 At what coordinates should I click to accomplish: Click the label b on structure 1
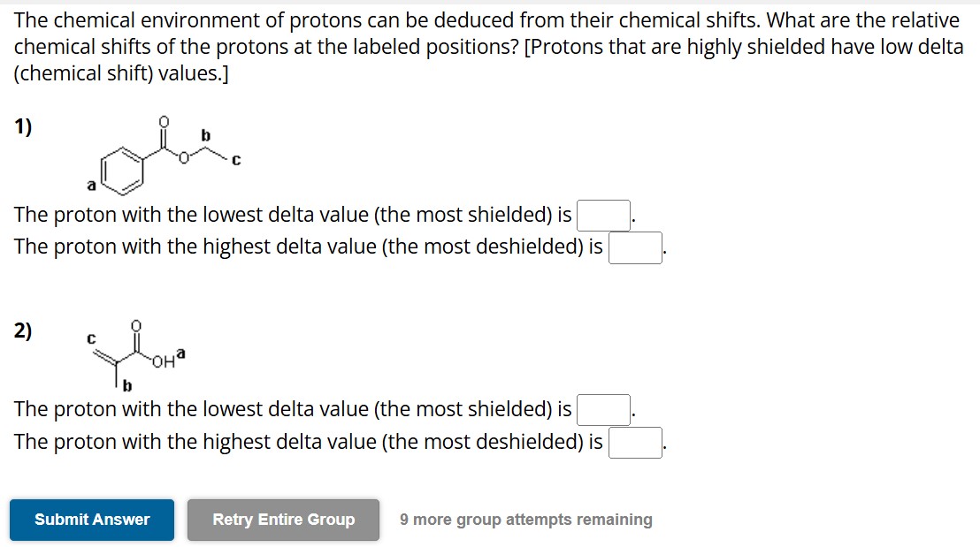tap(204, 134)
